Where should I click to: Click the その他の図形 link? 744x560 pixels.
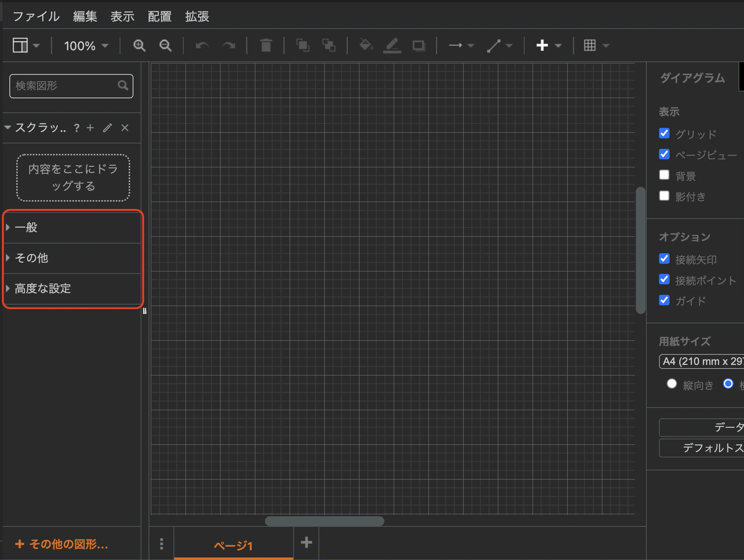[x=62, y=544]
